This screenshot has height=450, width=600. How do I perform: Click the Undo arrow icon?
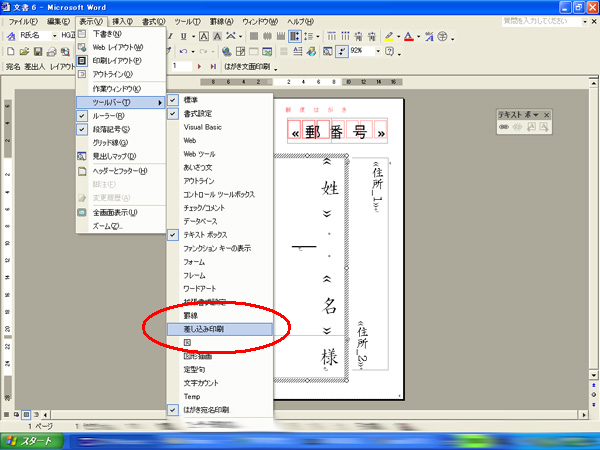click(x=184, y=51)
